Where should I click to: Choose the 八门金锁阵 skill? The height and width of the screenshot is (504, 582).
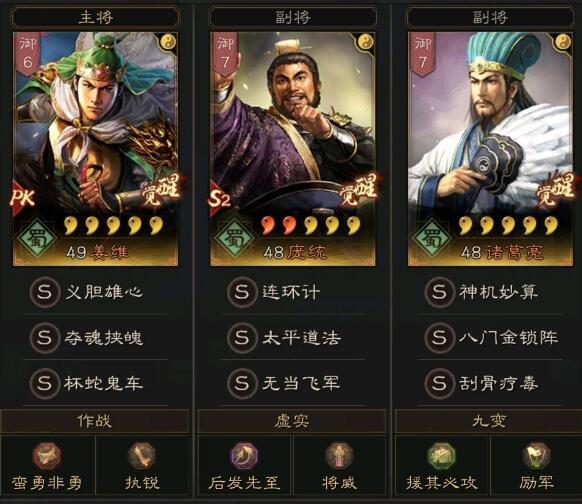click(491, 338)
